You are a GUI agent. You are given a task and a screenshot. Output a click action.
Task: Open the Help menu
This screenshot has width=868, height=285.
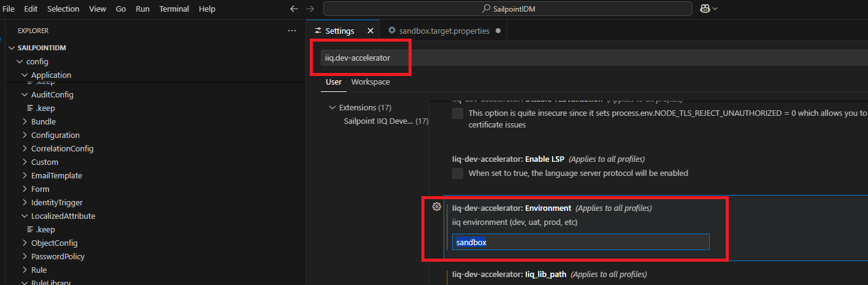pos(207,9)
